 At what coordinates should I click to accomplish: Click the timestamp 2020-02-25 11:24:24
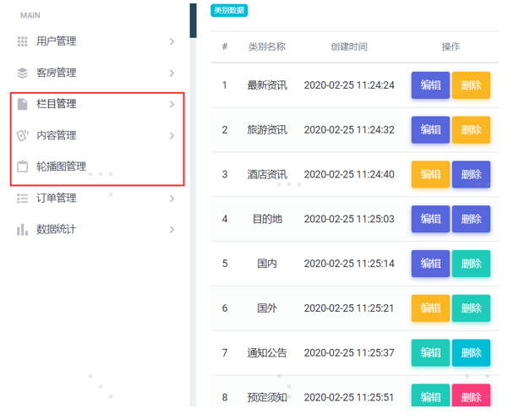click(349, 85)
